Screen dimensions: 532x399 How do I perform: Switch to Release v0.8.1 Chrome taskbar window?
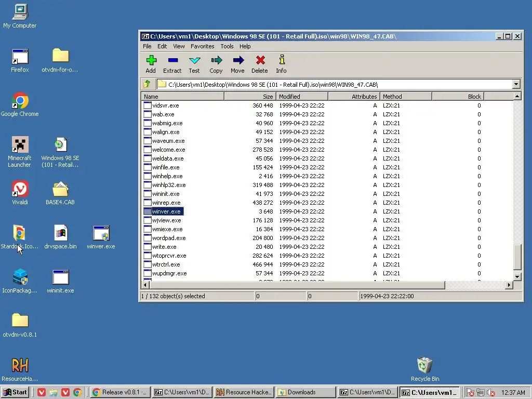[120, 392]
